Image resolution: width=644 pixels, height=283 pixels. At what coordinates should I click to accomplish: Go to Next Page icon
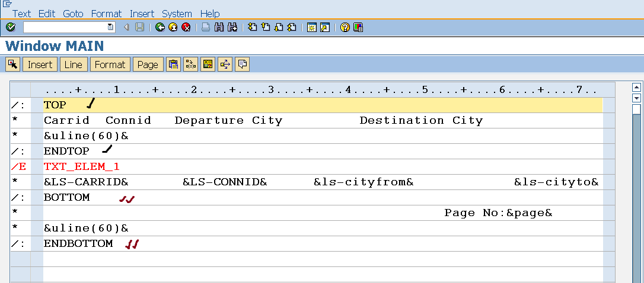pyautogui.click(x=279, y=27)
